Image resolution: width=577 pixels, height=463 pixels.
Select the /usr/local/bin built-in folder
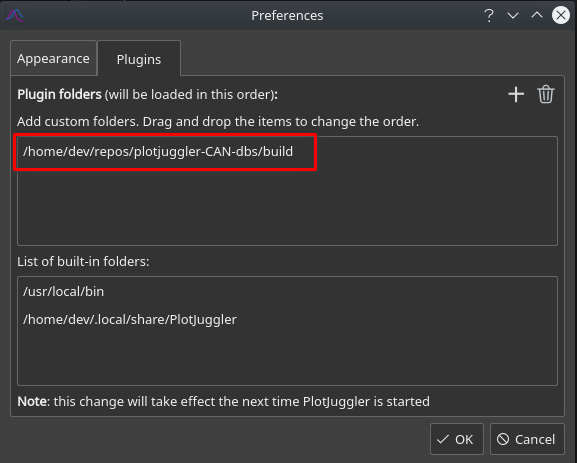[287, 291]
